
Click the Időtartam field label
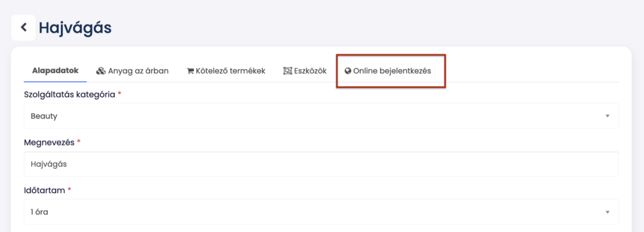click(x=45, y=190)
